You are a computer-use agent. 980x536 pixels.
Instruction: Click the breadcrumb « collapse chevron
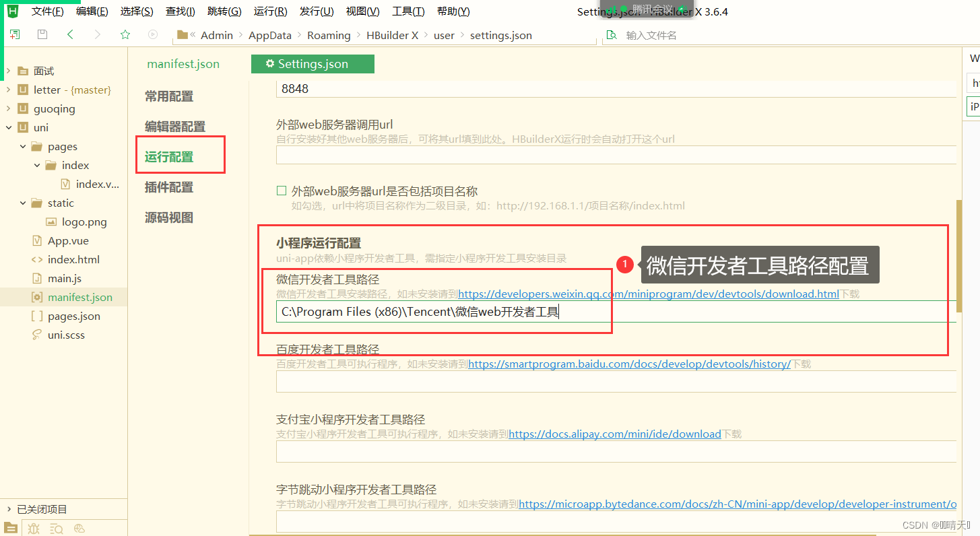click(x=193, y=35)
